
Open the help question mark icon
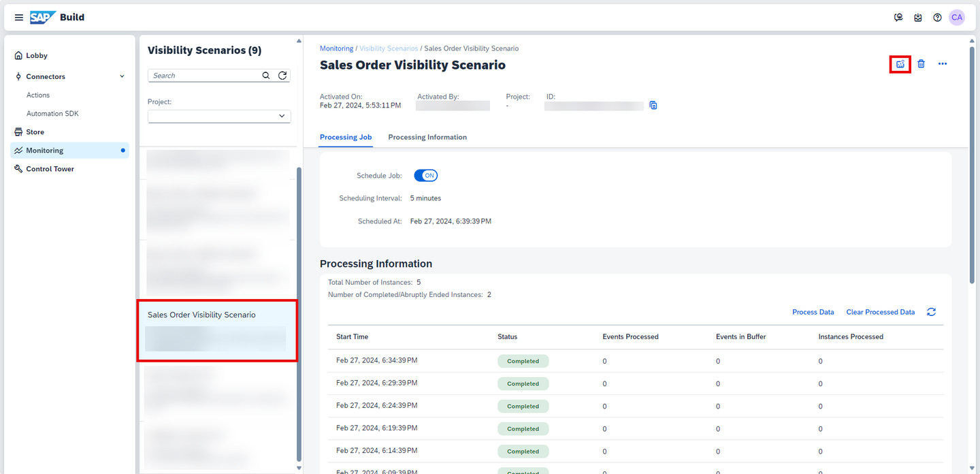tap(937, 18)
